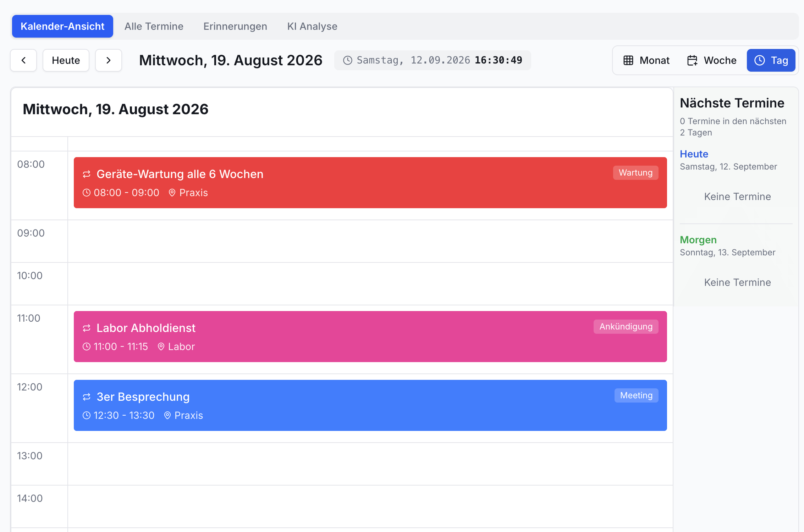
Task: Click the live time 16:30:49
Action: click(499, 60)
